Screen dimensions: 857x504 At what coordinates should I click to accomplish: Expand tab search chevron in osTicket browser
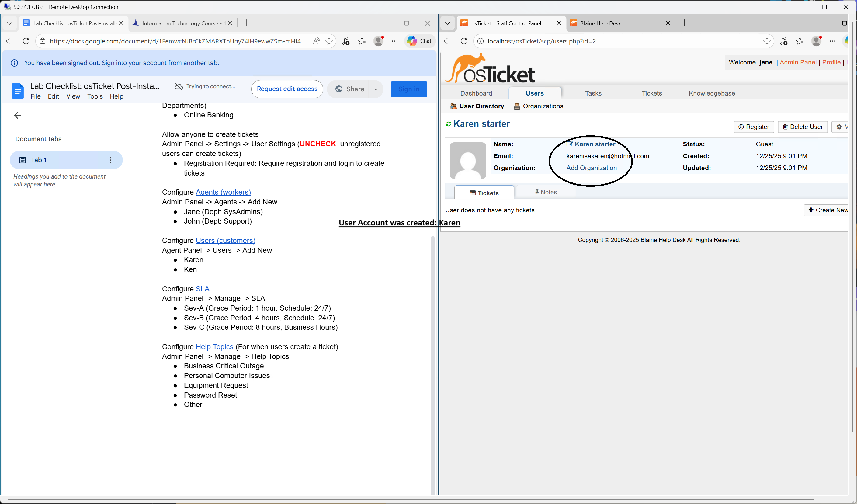pyautogui.click(x=448, y=23)
